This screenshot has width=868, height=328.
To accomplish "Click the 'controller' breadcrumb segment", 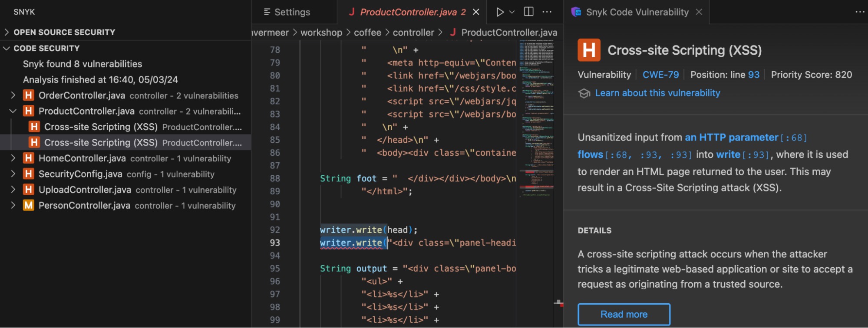I will click(x=413, y=33).
